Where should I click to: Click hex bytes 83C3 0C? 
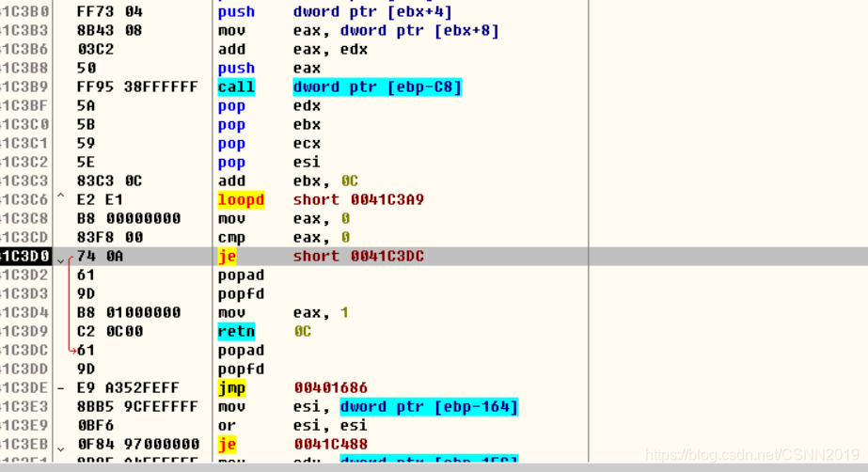(110, 181)
